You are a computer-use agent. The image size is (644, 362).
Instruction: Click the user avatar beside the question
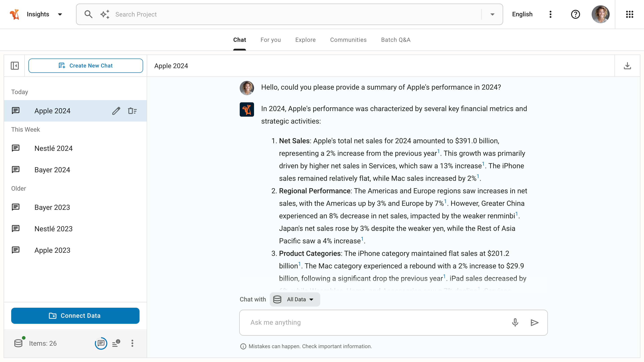coord(247,88)
